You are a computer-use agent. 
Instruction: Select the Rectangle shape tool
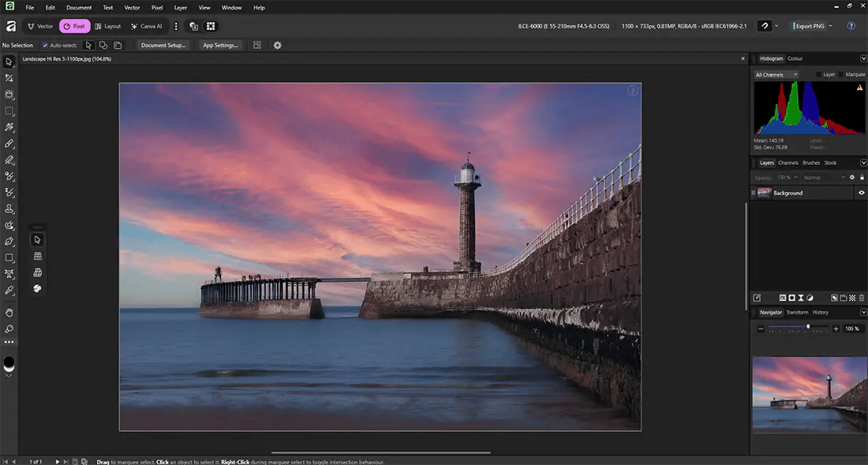click(x=9, y=257)
